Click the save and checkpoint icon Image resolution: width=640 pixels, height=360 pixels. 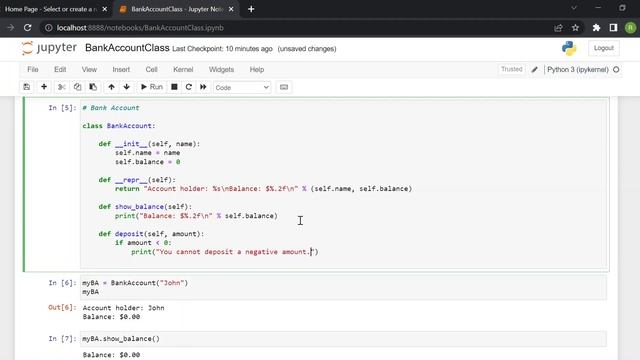coord(27,87)
